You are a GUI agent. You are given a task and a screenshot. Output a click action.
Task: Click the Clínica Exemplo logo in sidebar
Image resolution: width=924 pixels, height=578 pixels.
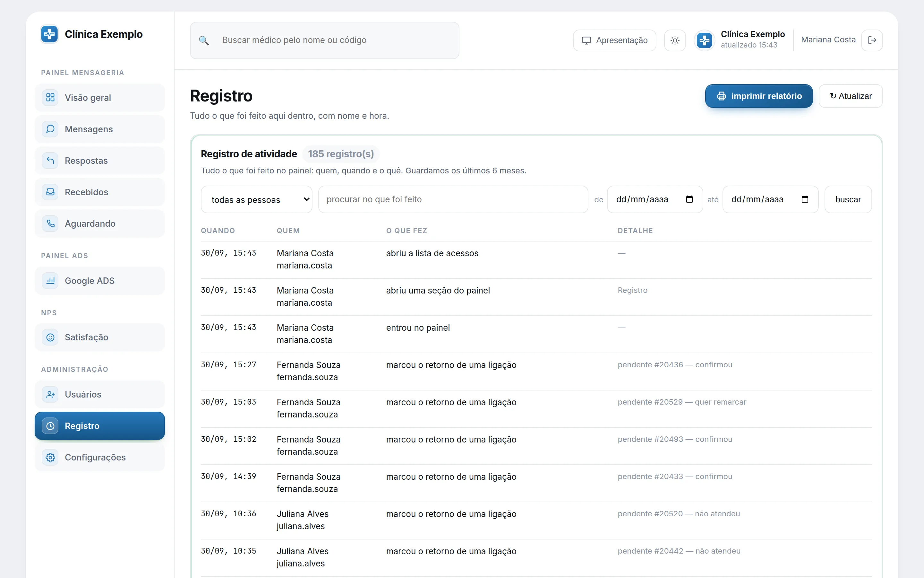(49, 34)
